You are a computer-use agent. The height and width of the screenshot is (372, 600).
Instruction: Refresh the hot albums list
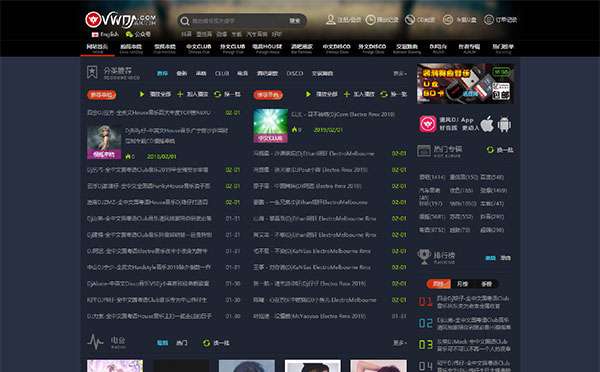tap(490, 150)
